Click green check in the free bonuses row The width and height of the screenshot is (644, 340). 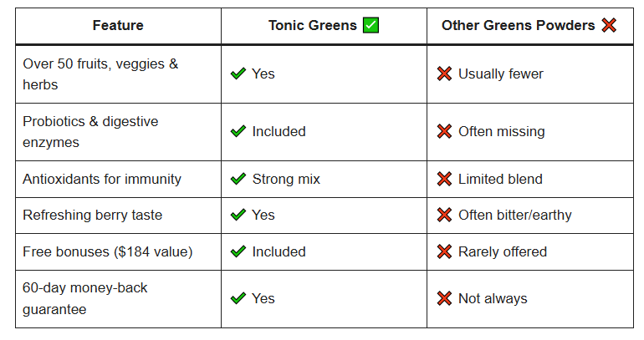(x=238, y=251)
